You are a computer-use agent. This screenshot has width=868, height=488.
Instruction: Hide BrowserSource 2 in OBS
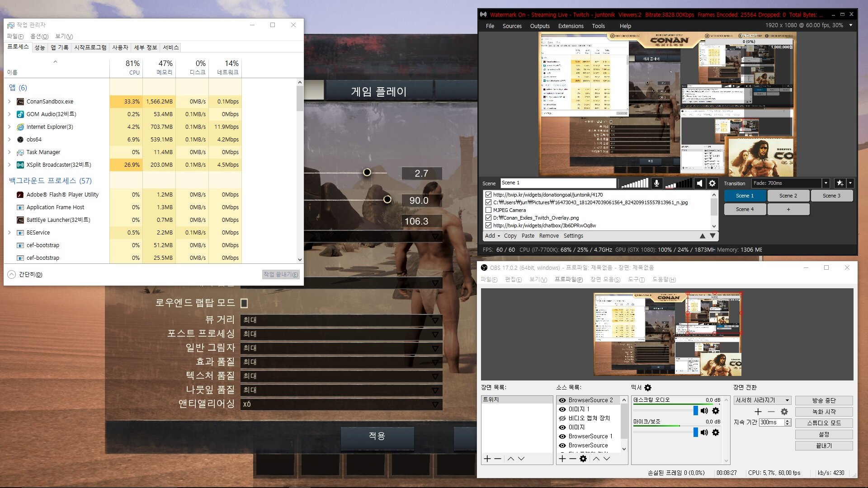click(562, 400)
